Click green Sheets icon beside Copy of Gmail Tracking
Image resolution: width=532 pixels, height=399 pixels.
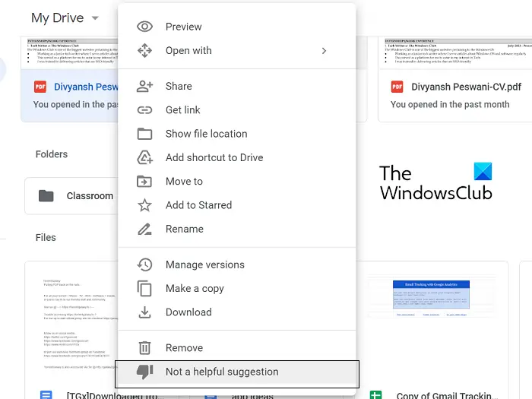coord(375,395)
